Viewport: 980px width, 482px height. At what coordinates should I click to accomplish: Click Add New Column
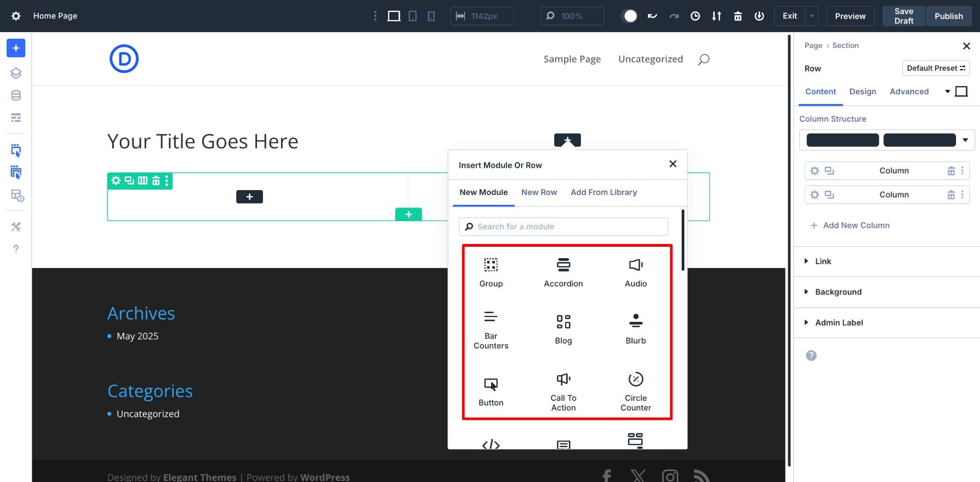(856, 225)
